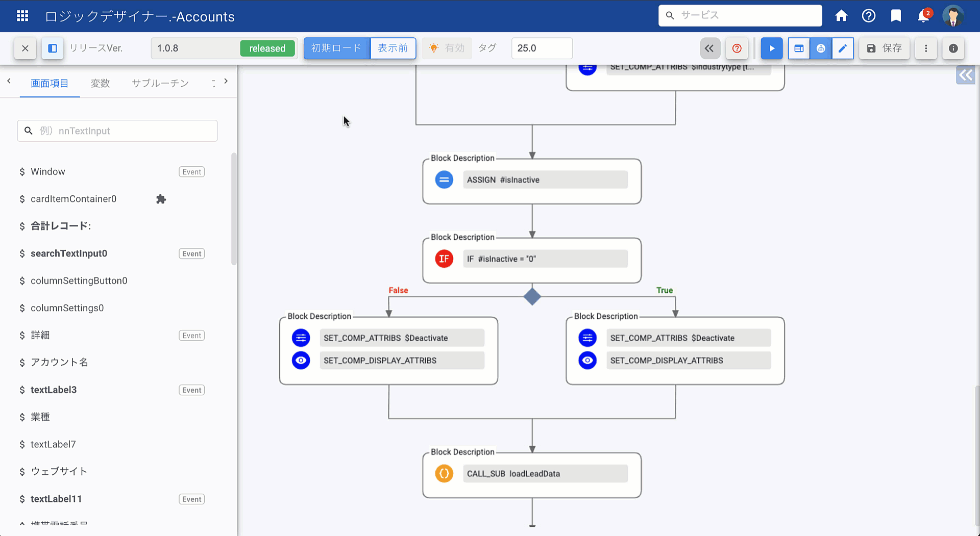Click the ASSIGN block equals icon
Screen dimensions: 980x536
[x=444, y=180]
